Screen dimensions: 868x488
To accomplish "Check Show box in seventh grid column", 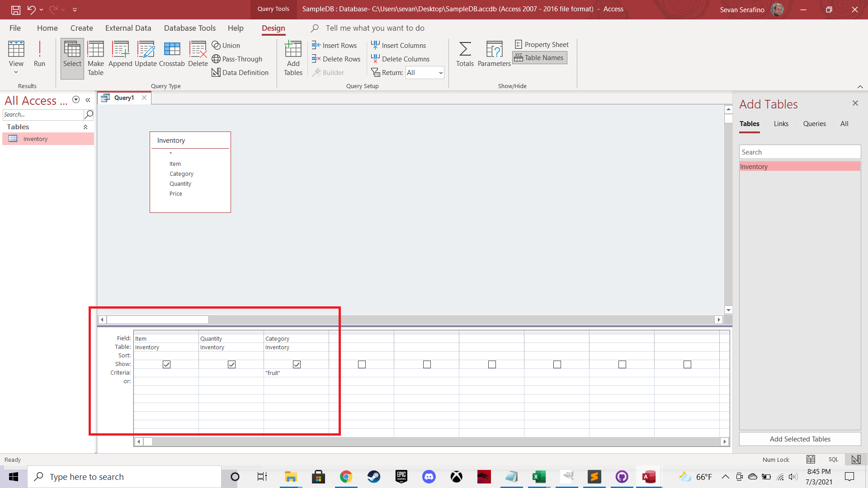I will point(557,364).
